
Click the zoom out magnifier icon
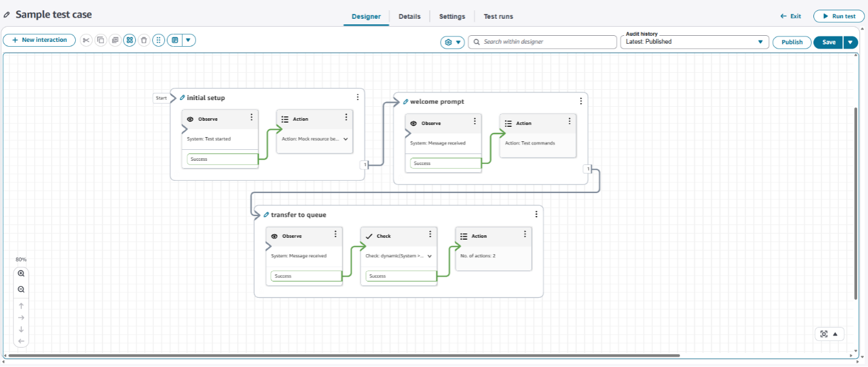pos(21,290)
